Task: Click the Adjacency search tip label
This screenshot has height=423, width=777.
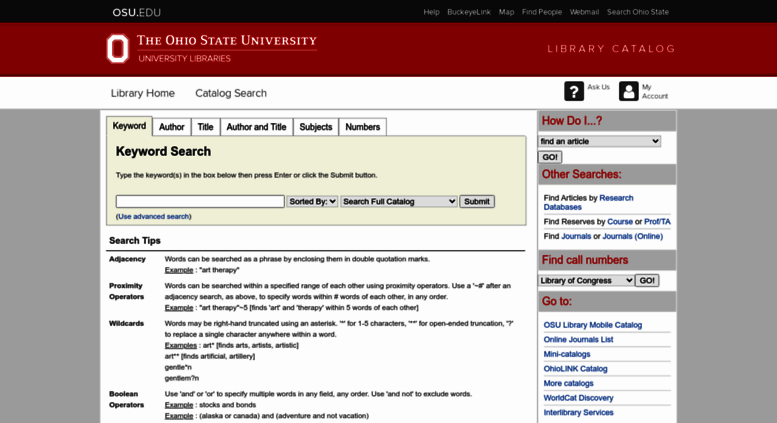Action: [127, 259]
